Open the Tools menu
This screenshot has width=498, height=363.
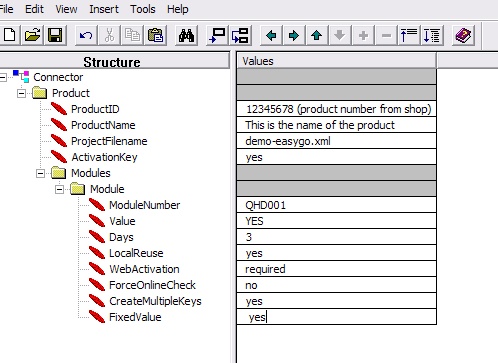click(143, 9)
